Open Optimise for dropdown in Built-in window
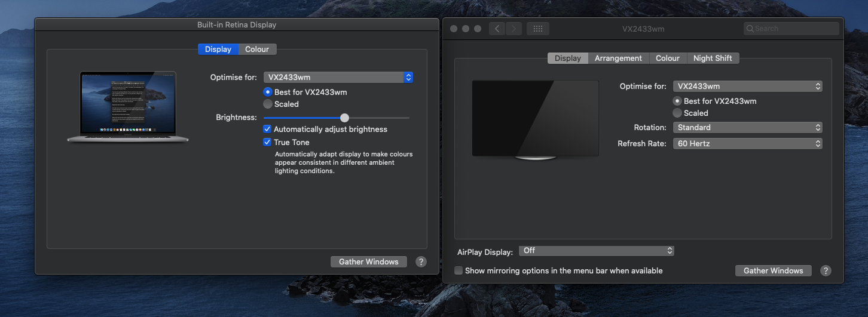Image resolution: width=868 pixels, height=317 pixels. click(x=338, y=77)
